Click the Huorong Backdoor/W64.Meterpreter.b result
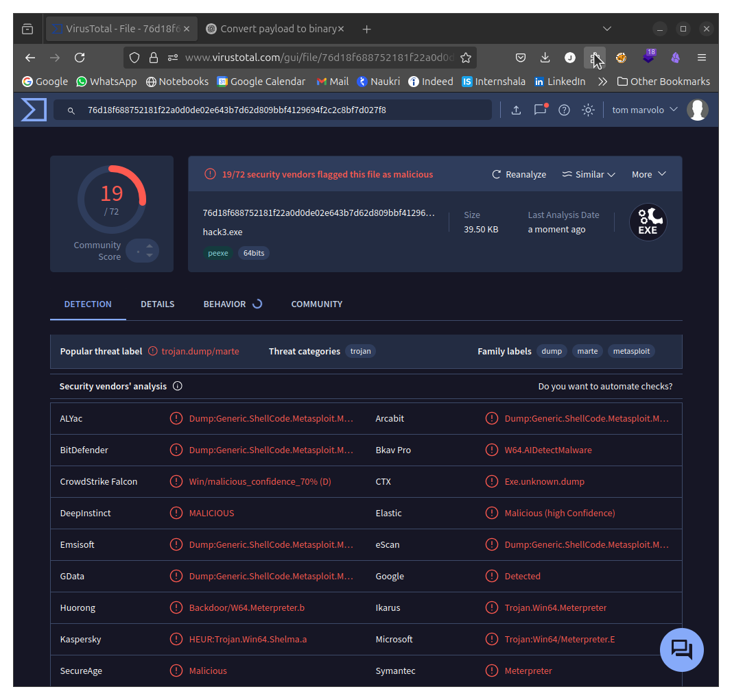This screenshot has width=732, height=700. pos(246,607)
